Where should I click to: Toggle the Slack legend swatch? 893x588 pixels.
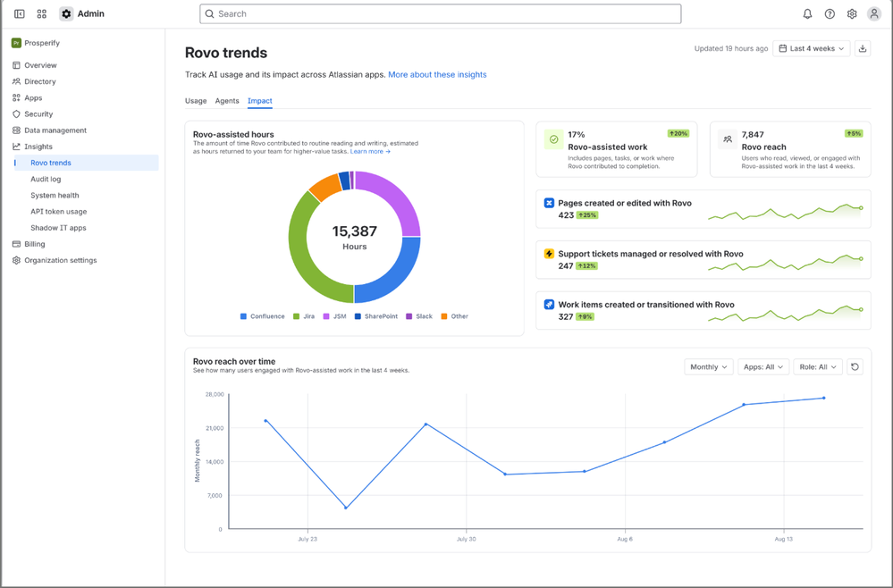tap(409, 316)
